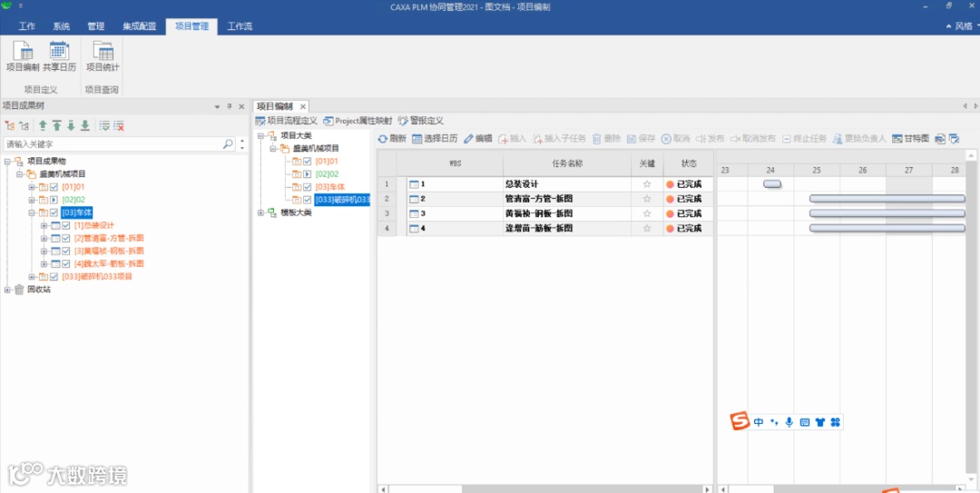Pin the 项目成果树 panel

coord(230,106)
